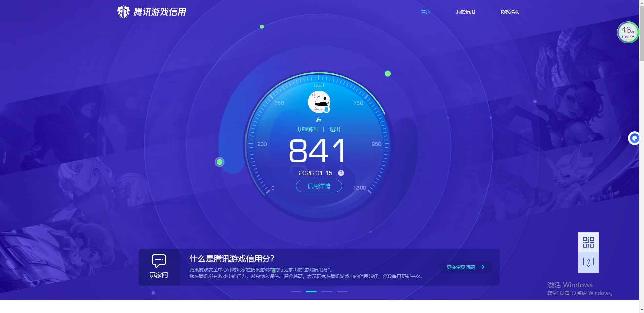Select the fourth carousel indicator
This screenshot has width=644, height=313.
(x=342, y=292)
